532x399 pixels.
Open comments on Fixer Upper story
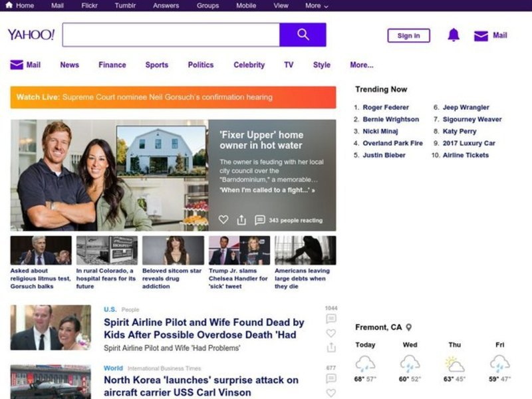[260, 220]
